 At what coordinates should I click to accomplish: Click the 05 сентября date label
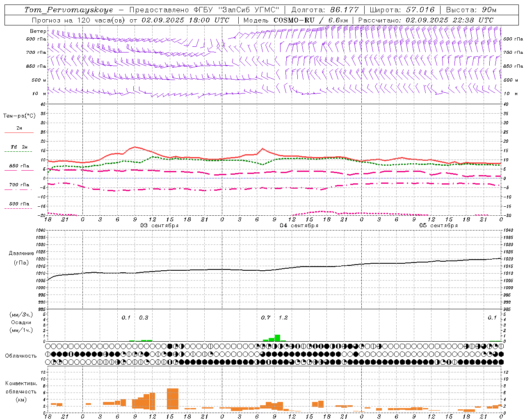[x=438, y=226]
